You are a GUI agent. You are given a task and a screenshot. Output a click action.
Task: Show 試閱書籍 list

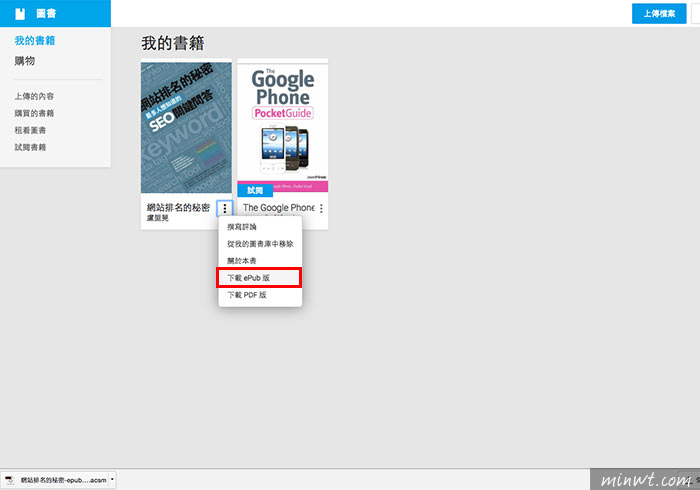30,147
